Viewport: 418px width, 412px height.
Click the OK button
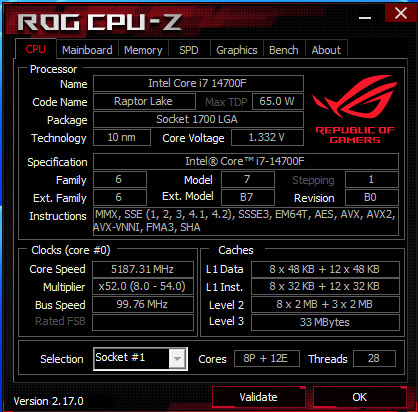coord(360,397)
